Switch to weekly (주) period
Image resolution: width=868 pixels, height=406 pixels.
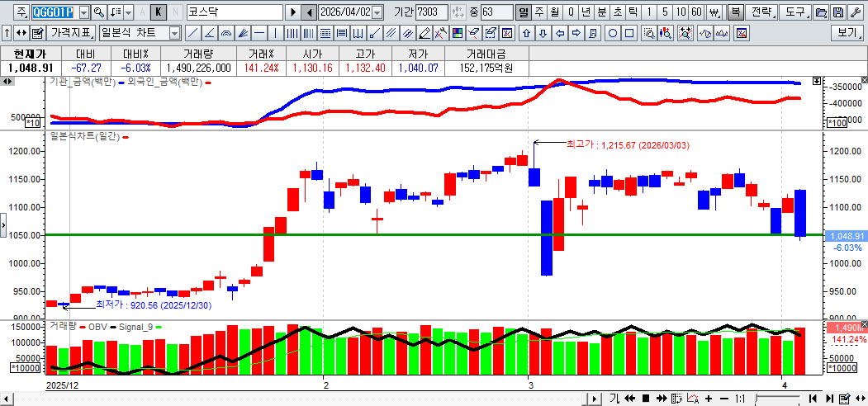pyautogui.click(x=538, y=12)
